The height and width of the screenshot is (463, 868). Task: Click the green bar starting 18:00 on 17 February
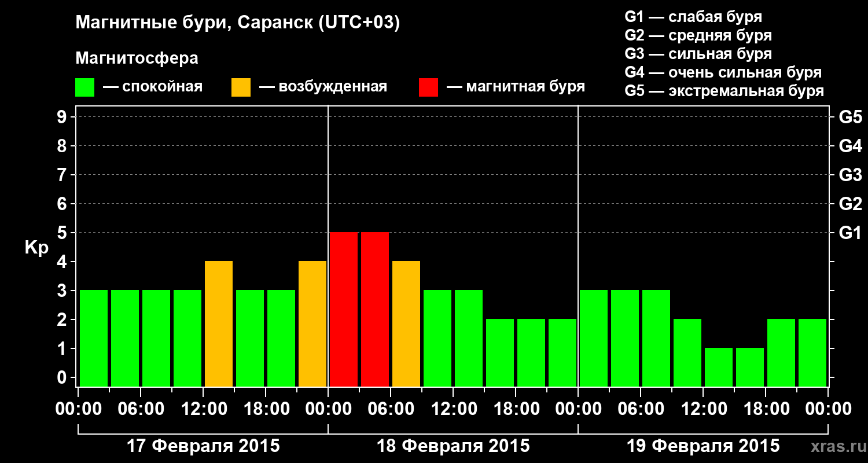tap(281, 338)
